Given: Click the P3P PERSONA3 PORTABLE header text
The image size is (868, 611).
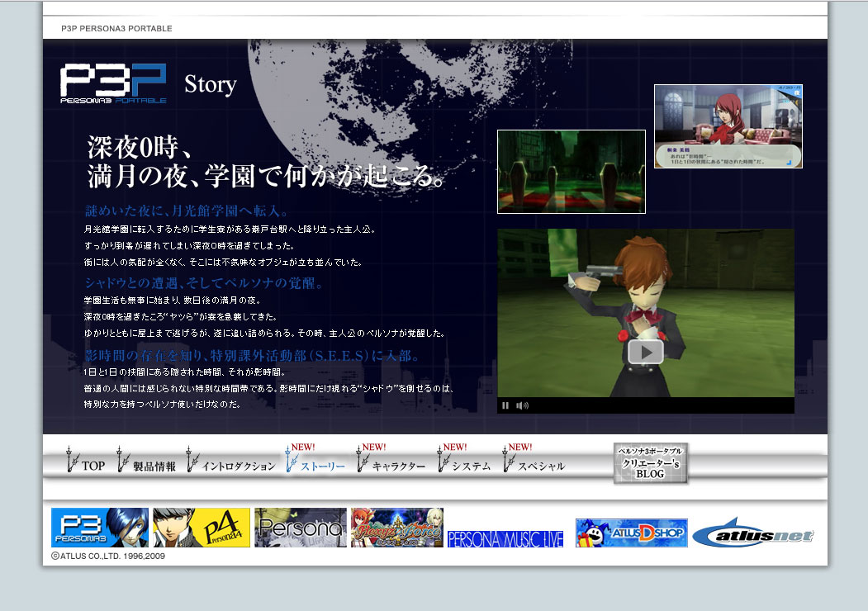Looking at the screenshot, I should [116, 28].
